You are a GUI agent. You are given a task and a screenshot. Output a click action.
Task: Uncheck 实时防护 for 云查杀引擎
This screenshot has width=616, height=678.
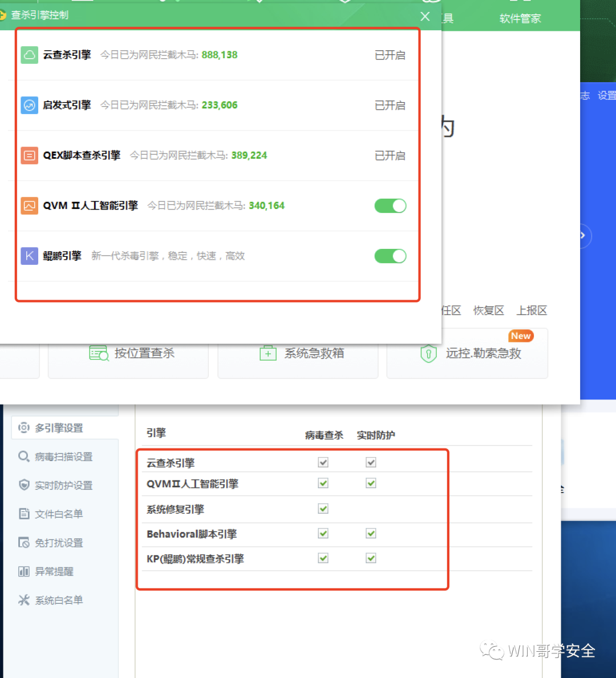coord(371,462)
